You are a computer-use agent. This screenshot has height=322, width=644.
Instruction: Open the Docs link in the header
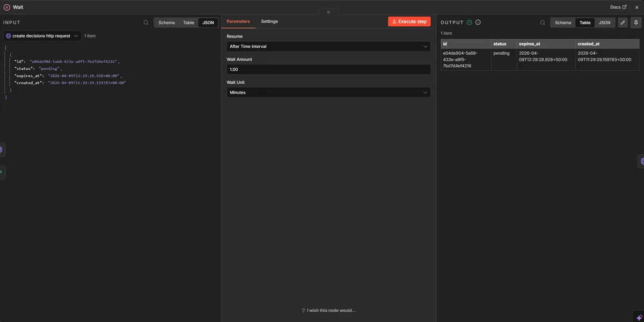click(x=616, y=6)
